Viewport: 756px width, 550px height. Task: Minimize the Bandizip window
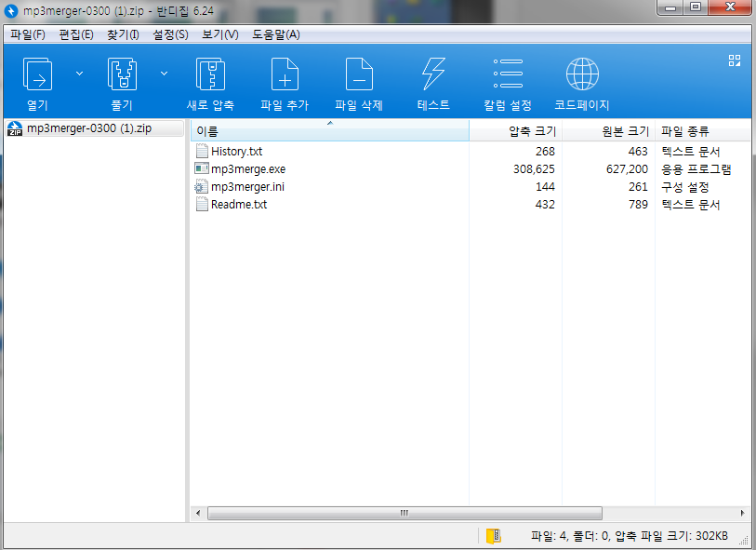click(x=670, y=7)
